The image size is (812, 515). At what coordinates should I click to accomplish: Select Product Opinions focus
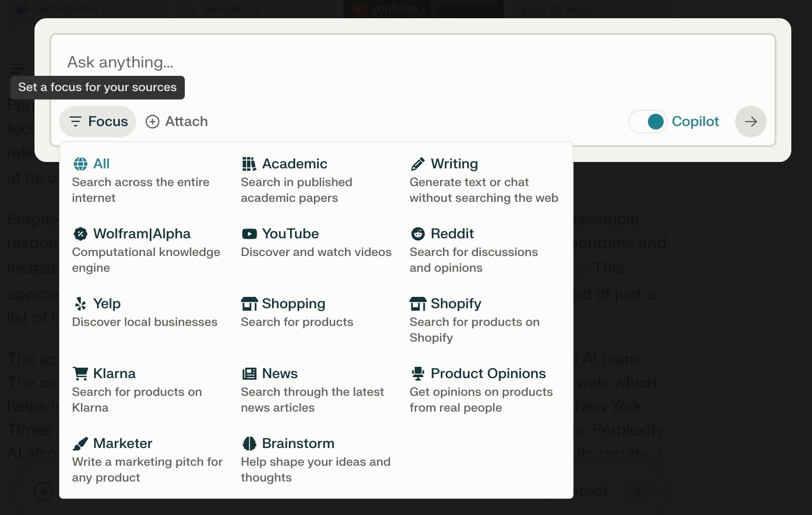pyautogui.click(x=485, y=390)
